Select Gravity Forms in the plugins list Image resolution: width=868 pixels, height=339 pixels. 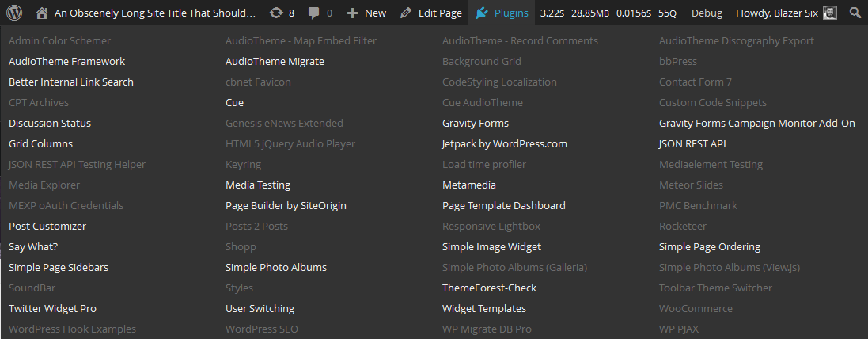[x=476, y=123]
